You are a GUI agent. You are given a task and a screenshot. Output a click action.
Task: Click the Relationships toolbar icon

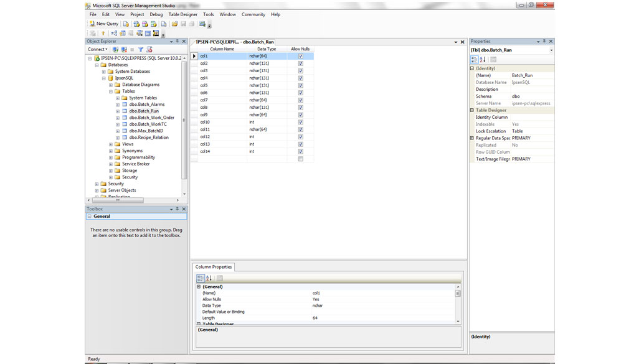(x=114, y=34)
